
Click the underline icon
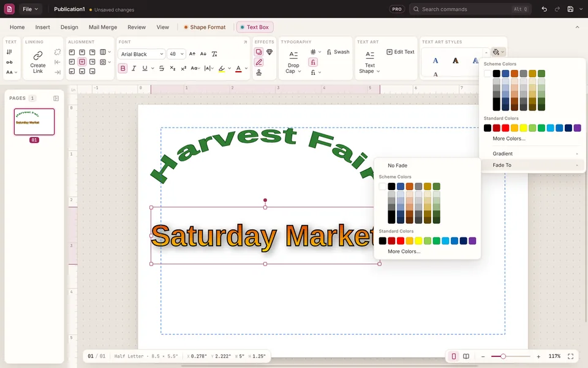point(145,68)
